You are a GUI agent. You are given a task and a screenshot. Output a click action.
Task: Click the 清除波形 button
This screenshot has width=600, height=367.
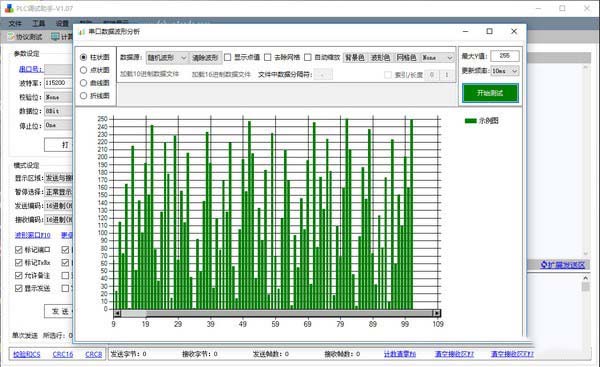tap(205, 58)
